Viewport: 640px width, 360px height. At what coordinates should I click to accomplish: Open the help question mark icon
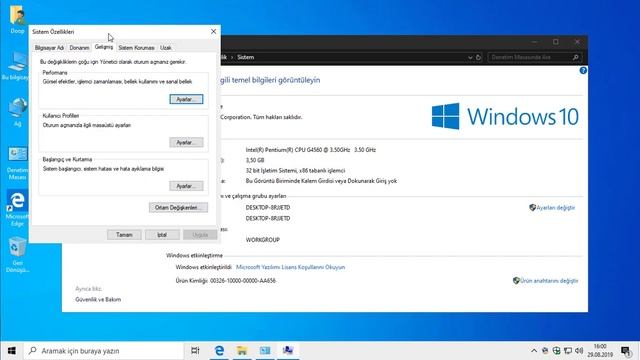point(583,71)
